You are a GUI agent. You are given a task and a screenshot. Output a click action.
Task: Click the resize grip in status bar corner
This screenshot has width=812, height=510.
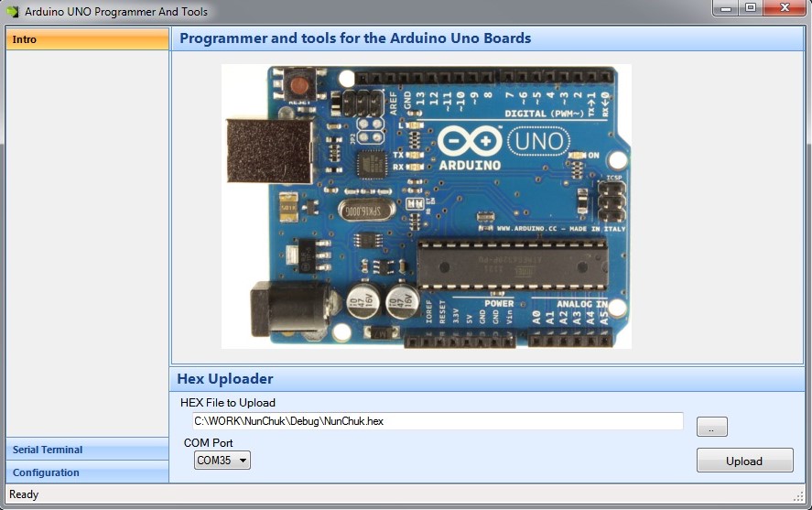tap(798, 496)
